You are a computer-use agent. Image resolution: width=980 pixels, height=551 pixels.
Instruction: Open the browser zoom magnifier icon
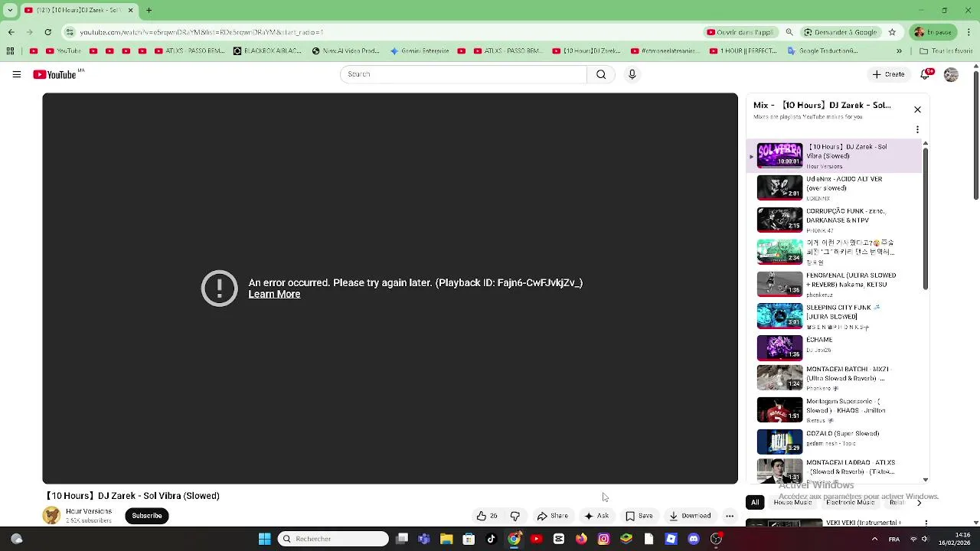[x=789, y=32]
